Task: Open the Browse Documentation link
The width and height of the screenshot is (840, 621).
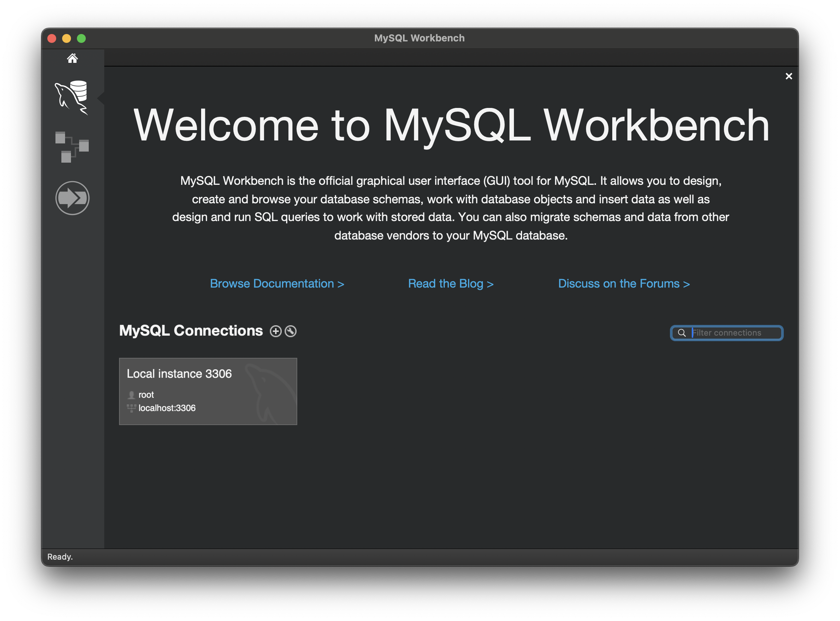Action: [277, 284]
